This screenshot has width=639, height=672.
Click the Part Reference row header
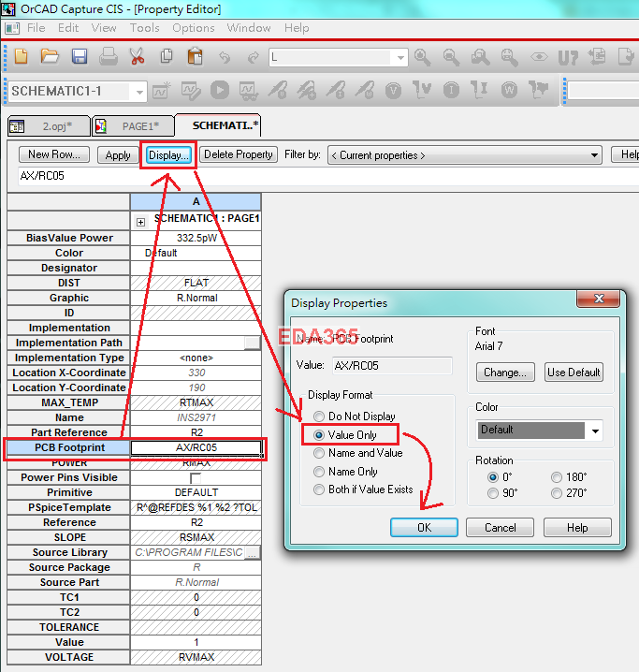pos(68,432)
